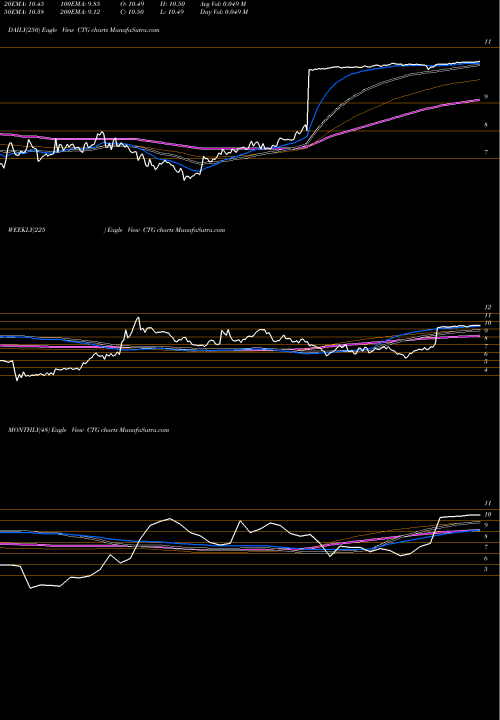
Task: Select the low price 'L:' value
Action: (173, 12)
